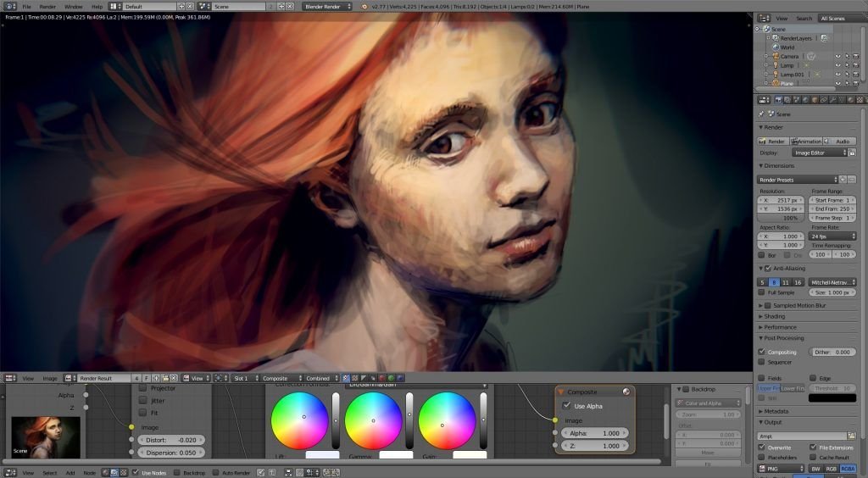Click the red channel display icon
The height and width of the screenshot is (478, 868).
pos(381,378)
